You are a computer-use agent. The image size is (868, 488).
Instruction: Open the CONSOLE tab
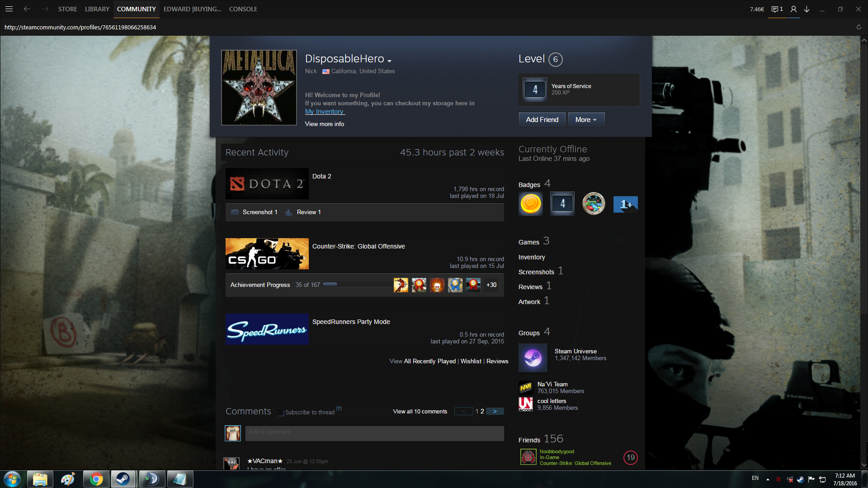click(243, 9)
